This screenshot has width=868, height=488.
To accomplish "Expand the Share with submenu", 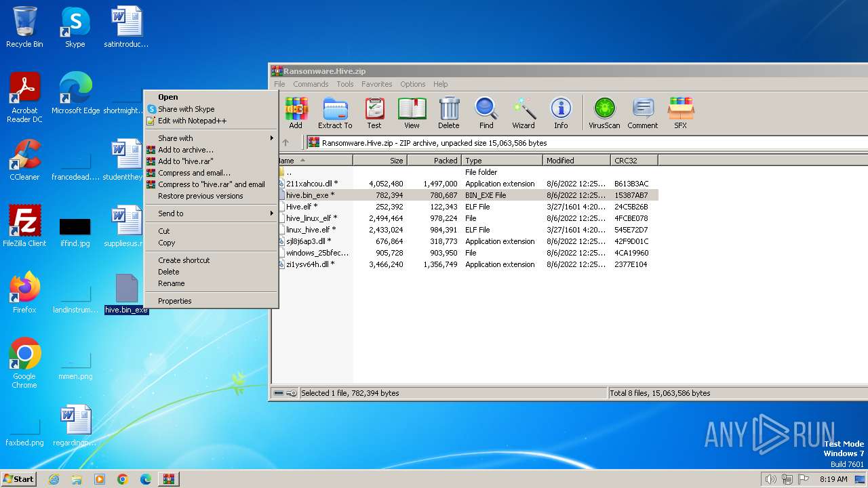I will pos(211,138).
